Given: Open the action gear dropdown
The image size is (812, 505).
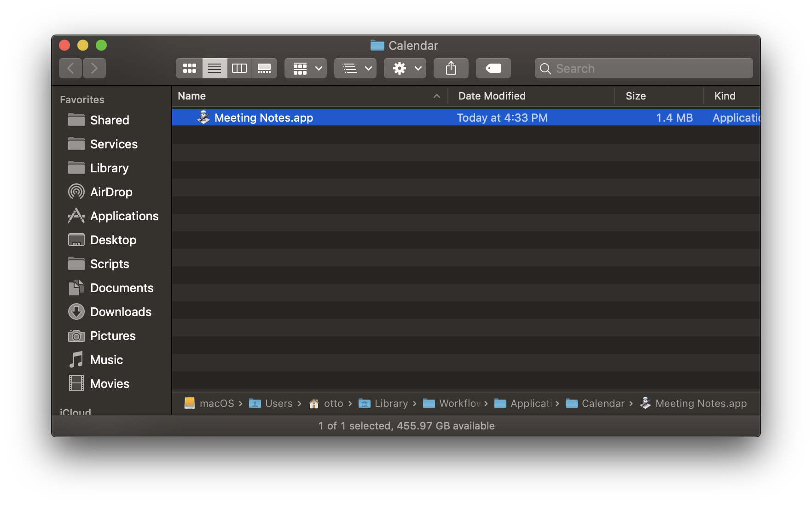Looking at the screenshot, I should tap(405, 68).
